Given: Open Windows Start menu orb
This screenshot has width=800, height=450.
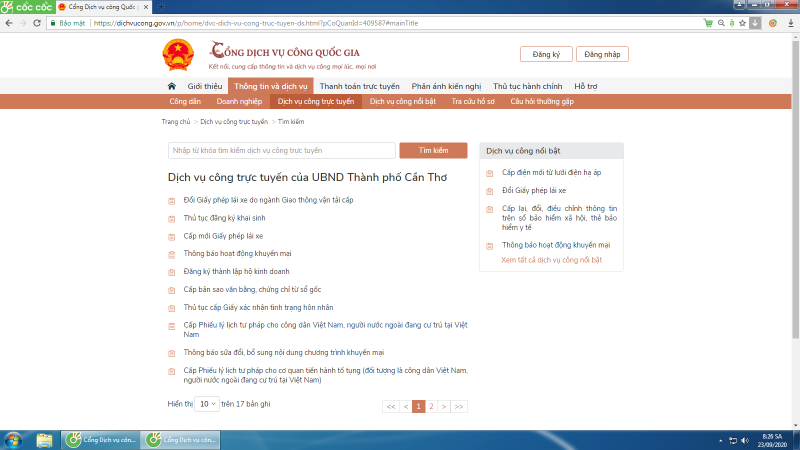Looking at the screenshot, I should pos(13,439).
